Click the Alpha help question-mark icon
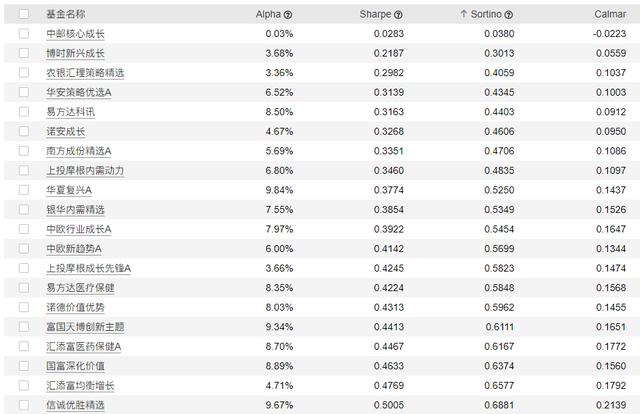The height and width of the screenshot is (414, 640). point(288,15)
